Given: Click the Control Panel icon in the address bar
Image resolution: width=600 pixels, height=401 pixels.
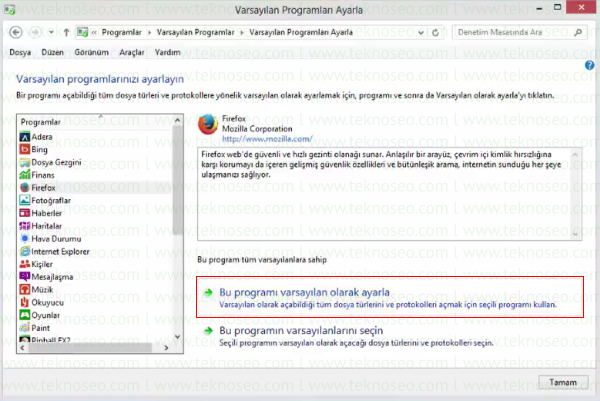Looking at the screenshot, I should coord(82,32).
